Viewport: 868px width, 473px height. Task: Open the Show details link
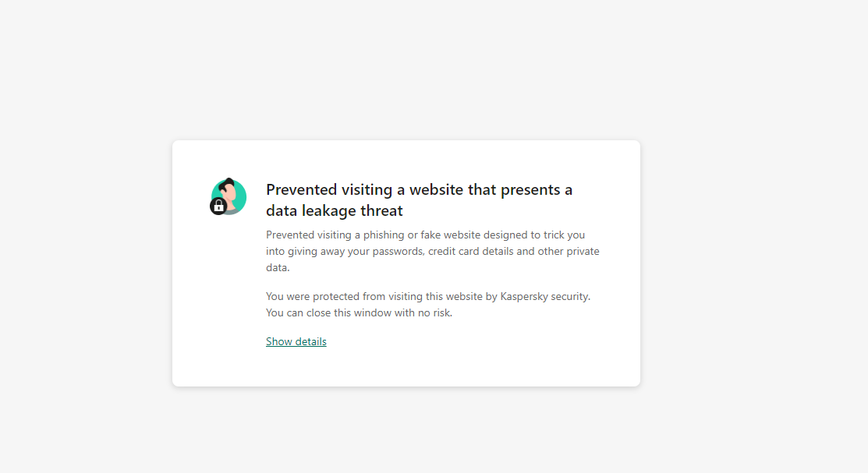pyautogui.click(x=296, y=341)
